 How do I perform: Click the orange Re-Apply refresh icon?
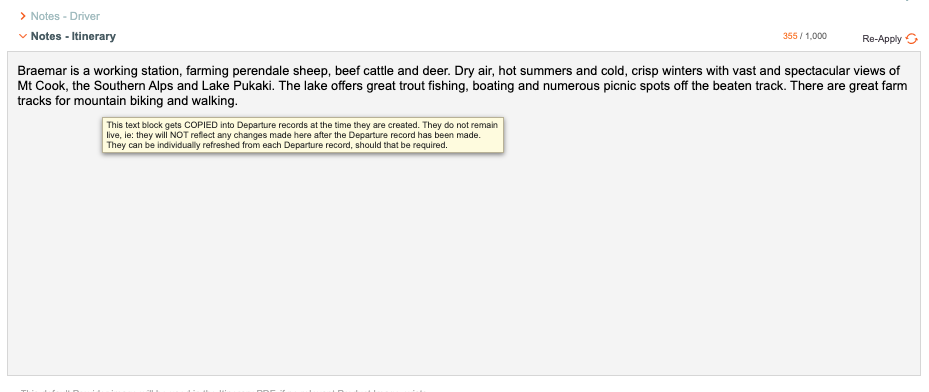(x=912, y=39)
